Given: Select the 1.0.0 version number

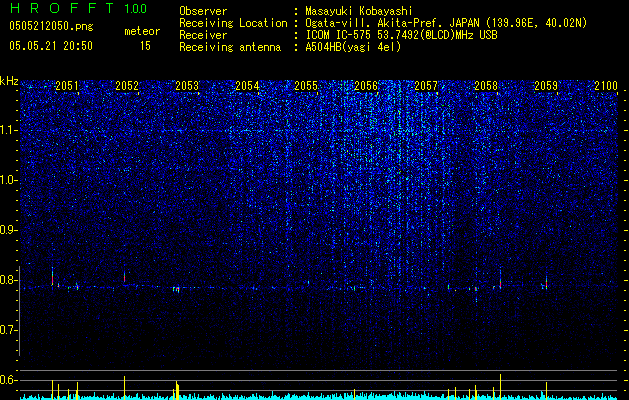Looking at the screenshot, I should click(x=136, y=9).
